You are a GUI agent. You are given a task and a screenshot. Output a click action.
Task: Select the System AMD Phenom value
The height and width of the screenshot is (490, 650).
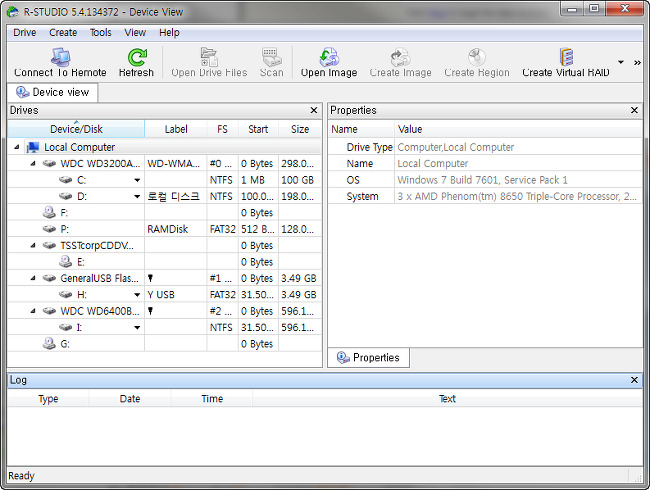(x=517, y=196)
